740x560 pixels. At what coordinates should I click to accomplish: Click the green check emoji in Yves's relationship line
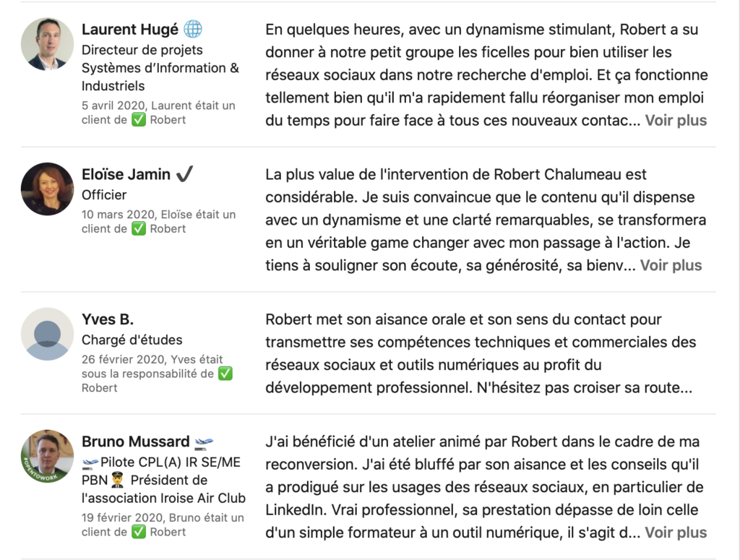(x=225, y=374)
